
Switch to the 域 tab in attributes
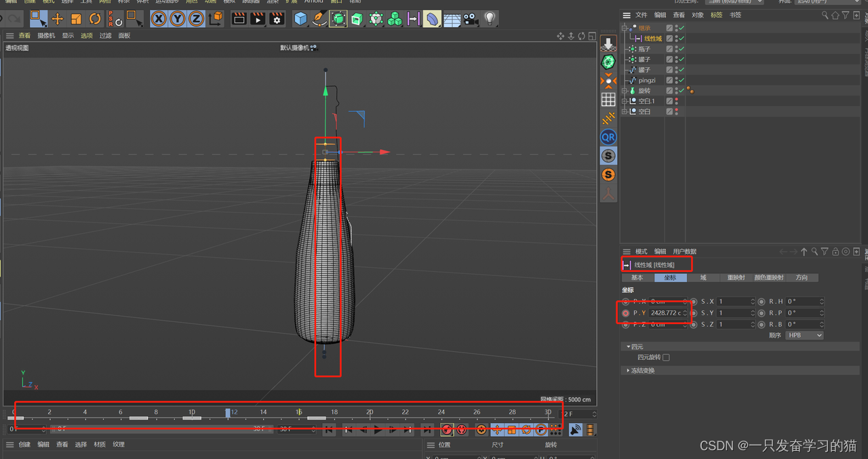pos(703,278)
